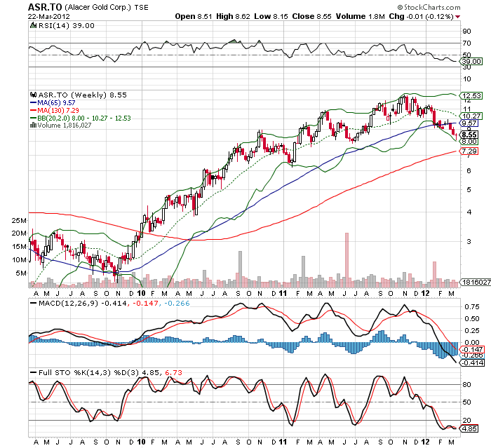Viewport: 491px width, 448px height.
Task: Click the Chg -0.01 (-0.12%) value
Action: pyautogui.click(x=421, y=16)
